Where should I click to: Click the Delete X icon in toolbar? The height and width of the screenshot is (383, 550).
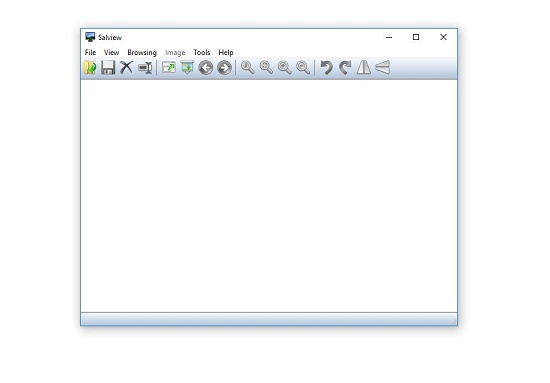127,67
